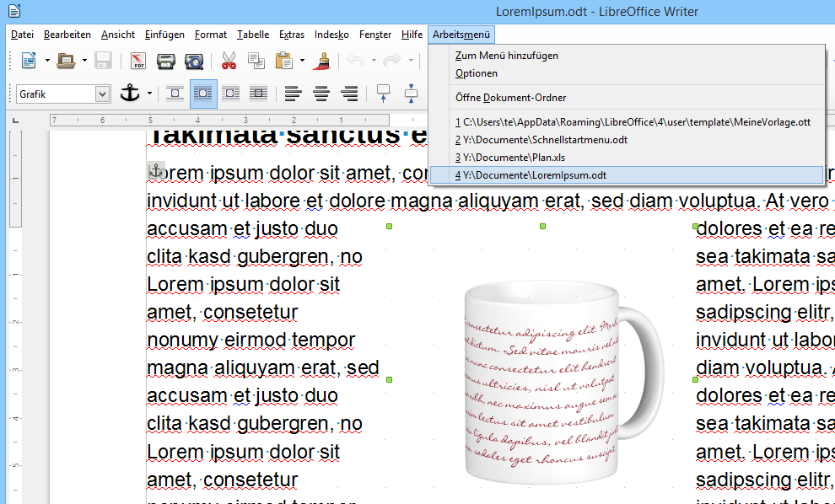
Task: Align the image right
Action: click(x=349, y=94)
